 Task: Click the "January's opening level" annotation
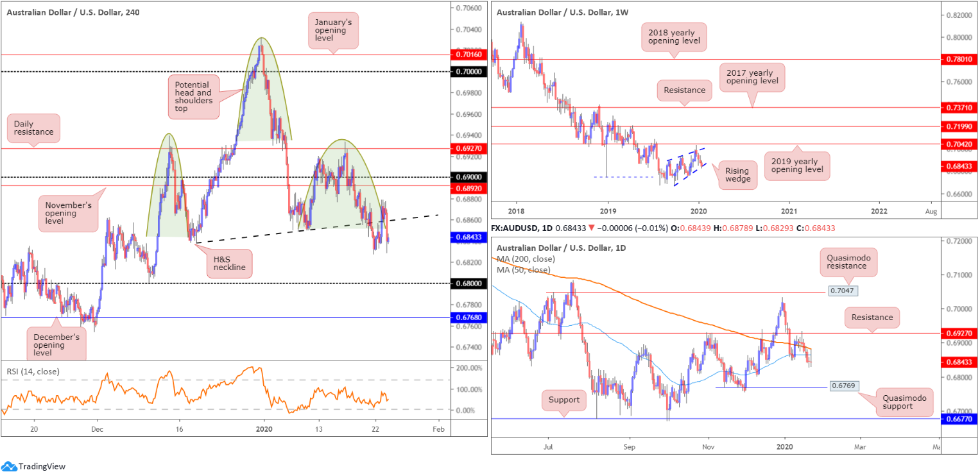click(x=333, y=30)
